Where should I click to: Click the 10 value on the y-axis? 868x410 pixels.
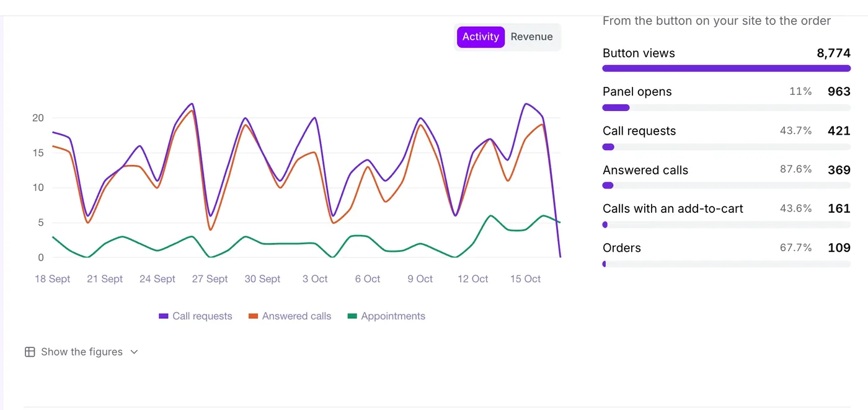point(38,187)
